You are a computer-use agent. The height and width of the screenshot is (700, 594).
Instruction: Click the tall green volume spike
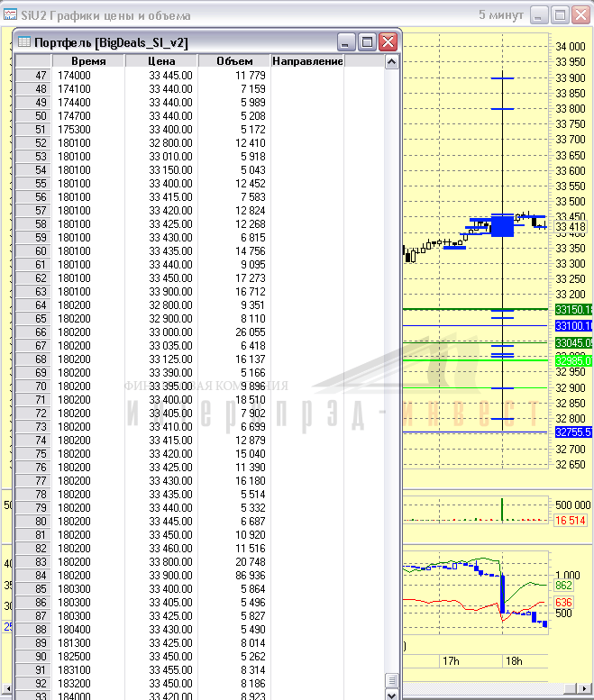point(502,509)
